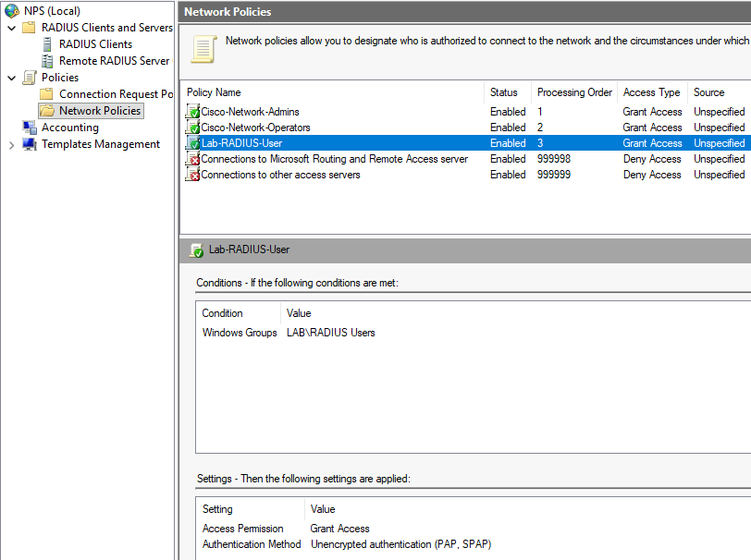Click the Connection Request Policies folder icon
Screen dimensions: 751x560
(x=46, y=94)
